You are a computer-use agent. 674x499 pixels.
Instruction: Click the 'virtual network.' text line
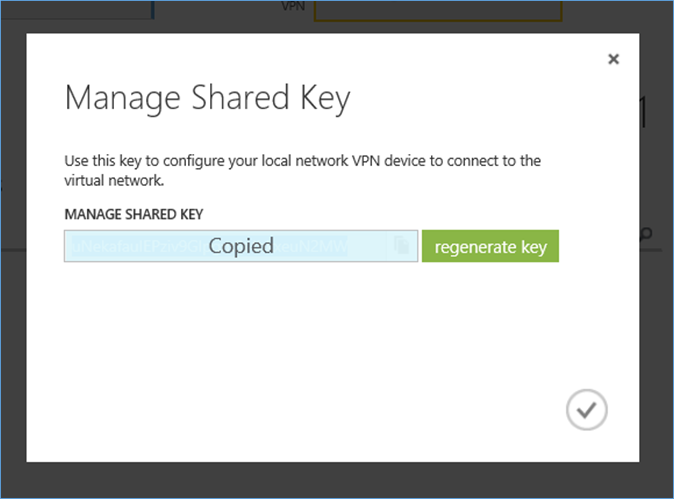[x=114, y=181]
